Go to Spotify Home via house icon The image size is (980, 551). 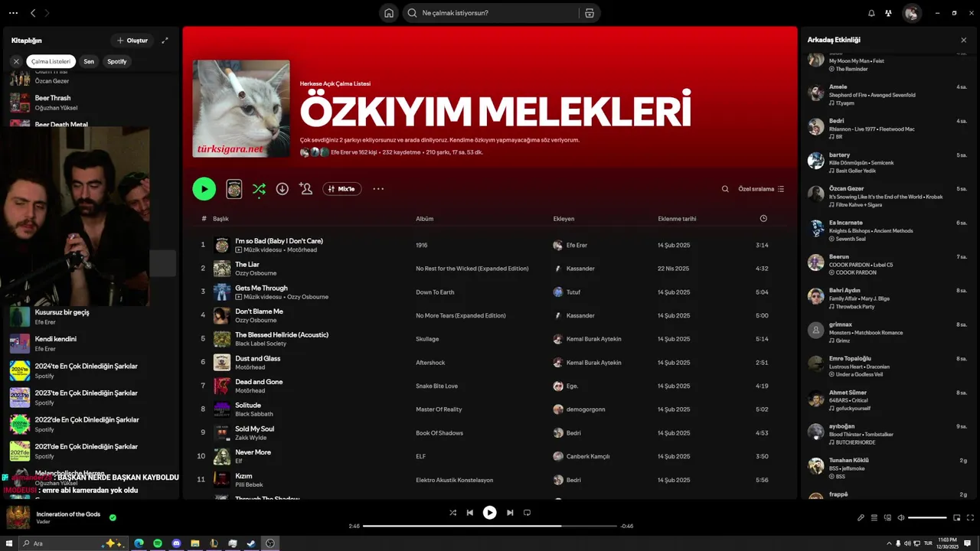(389, 13)
